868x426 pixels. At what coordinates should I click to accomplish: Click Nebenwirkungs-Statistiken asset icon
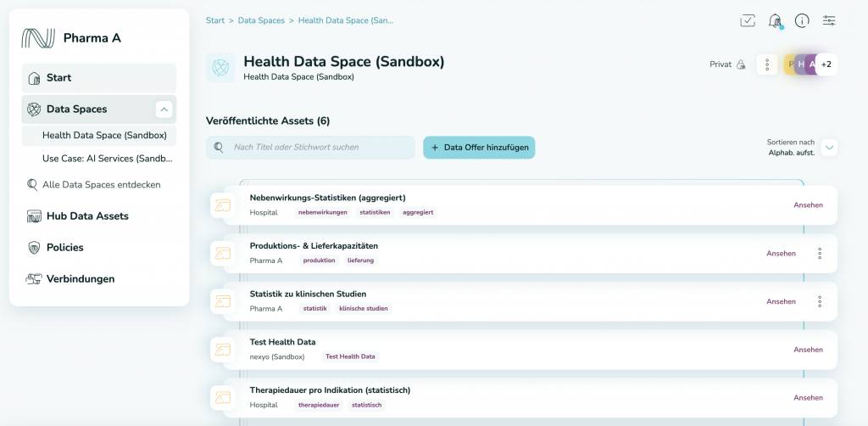(x=223, y=205)
